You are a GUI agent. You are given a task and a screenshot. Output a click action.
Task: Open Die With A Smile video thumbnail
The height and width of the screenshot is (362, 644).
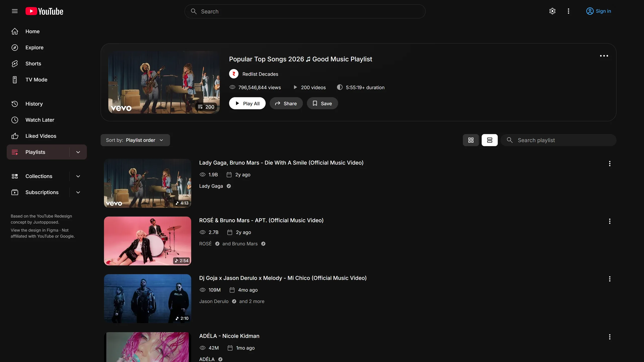(147, 183)
